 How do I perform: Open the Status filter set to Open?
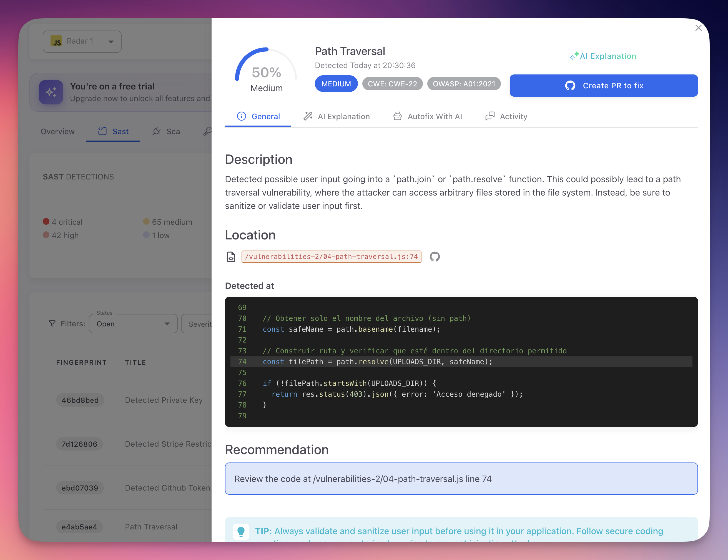click(133, 324)
